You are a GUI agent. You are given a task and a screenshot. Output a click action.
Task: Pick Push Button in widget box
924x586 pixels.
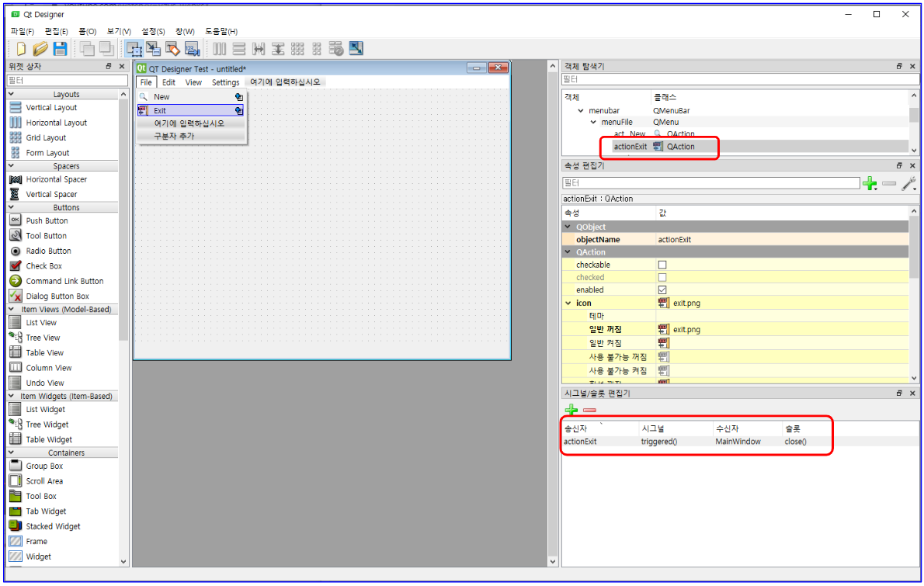coord(47,221)
